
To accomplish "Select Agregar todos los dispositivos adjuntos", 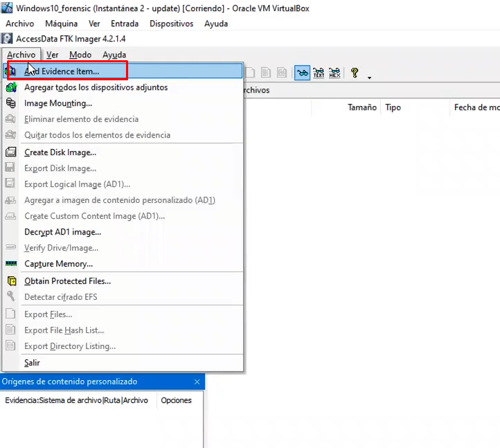I will coord(123,87).
